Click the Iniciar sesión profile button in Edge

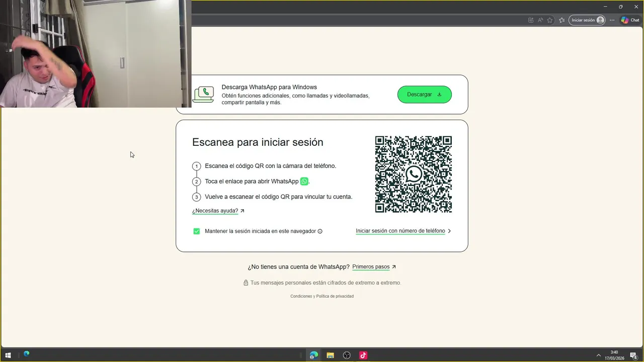click(x=587, y=20)
